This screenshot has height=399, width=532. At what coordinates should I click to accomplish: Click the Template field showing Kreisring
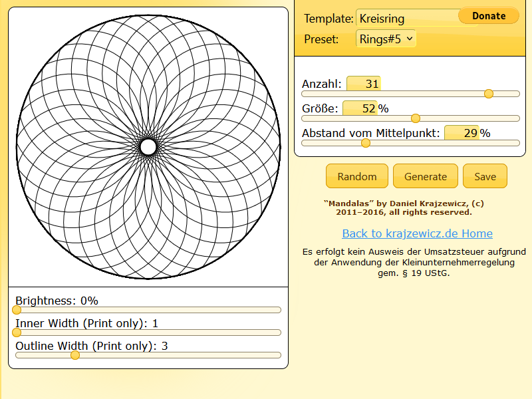(x=406, y=19)
